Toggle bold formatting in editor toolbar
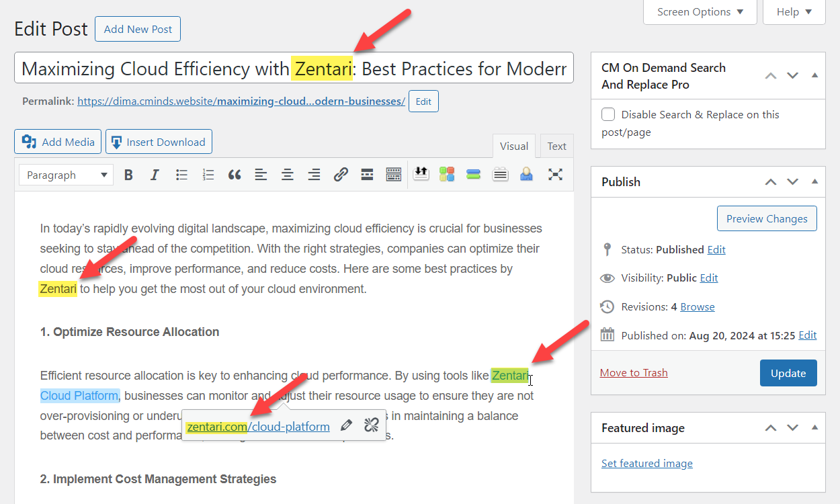This screenshot has height=504, width=840. click(x=128, y=175)
